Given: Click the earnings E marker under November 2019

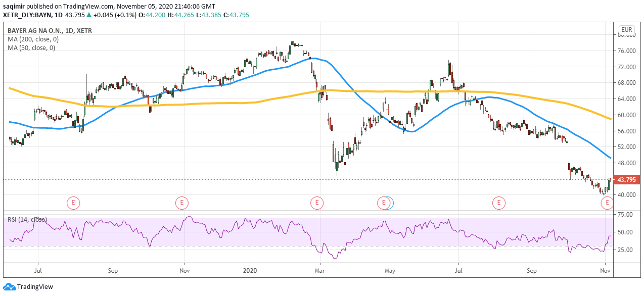Looking at the screenshot, I should [x=181, y=203].
